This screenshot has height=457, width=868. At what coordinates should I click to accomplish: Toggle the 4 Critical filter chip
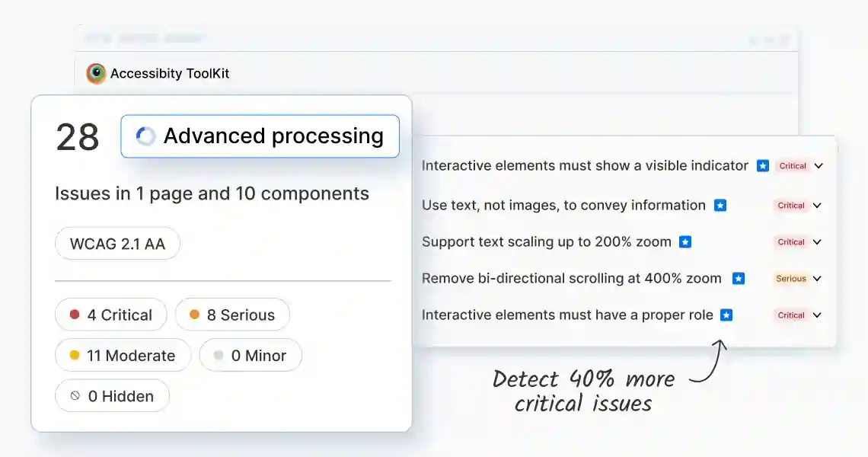110,315
